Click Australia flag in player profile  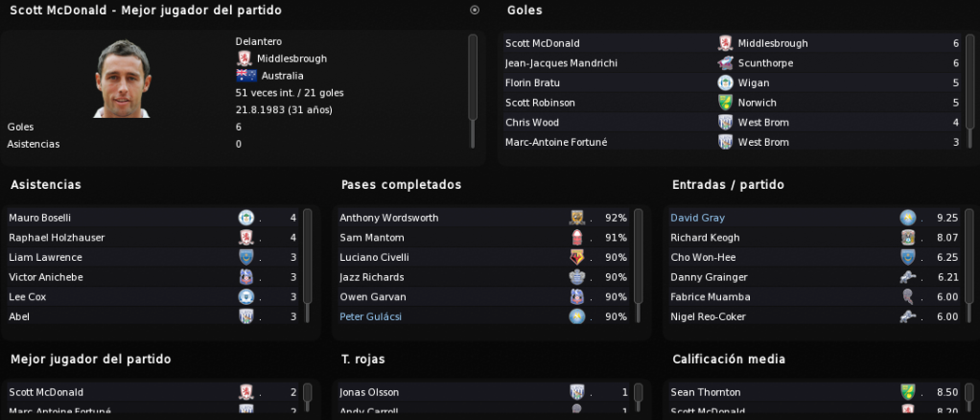246,76
